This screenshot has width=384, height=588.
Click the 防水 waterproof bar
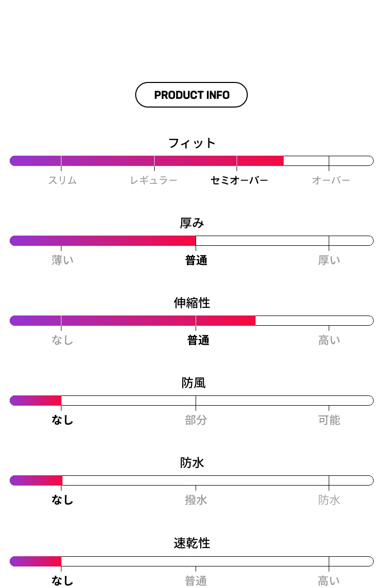(191, 480)
